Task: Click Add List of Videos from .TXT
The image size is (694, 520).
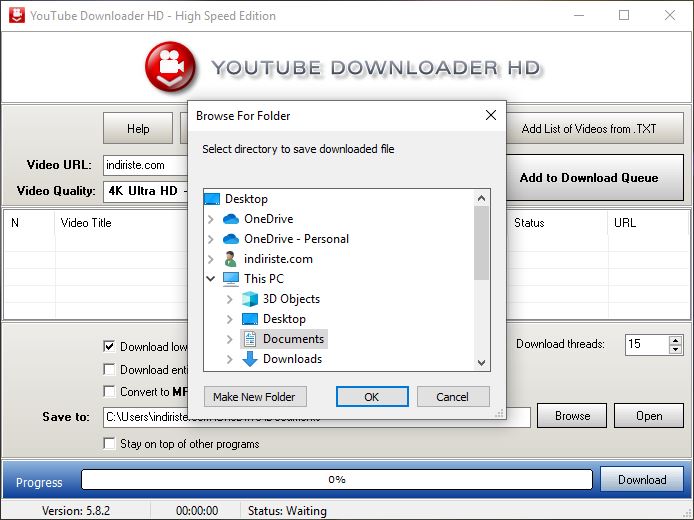Action: (x=595, y=128)
